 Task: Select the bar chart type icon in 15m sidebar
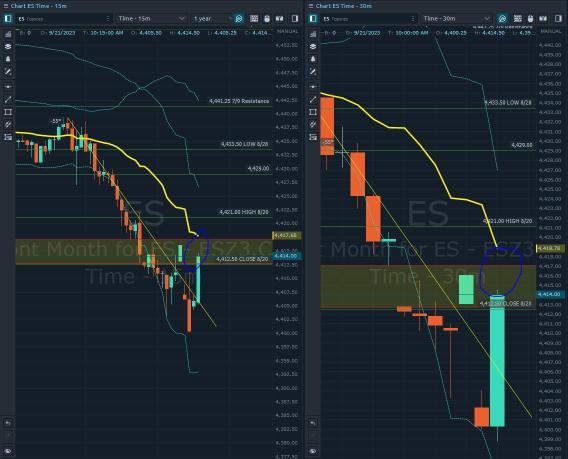8,34
